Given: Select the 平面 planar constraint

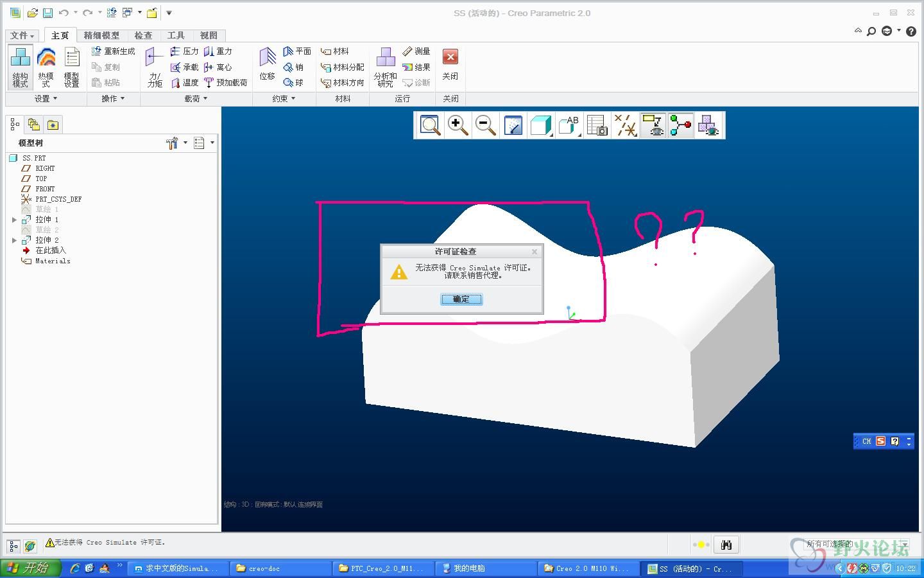Looking at the screenshot, I should click(x=297, y=51).
